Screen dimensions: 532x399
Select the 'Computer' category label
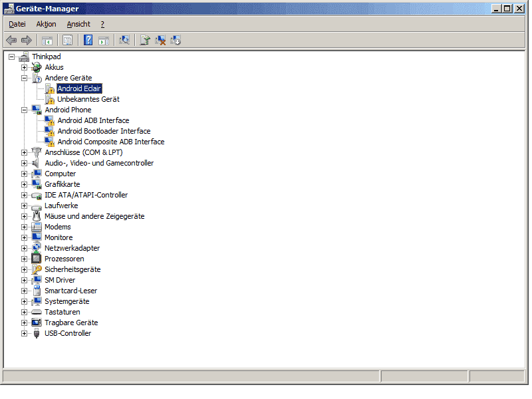tap(61, 174)
